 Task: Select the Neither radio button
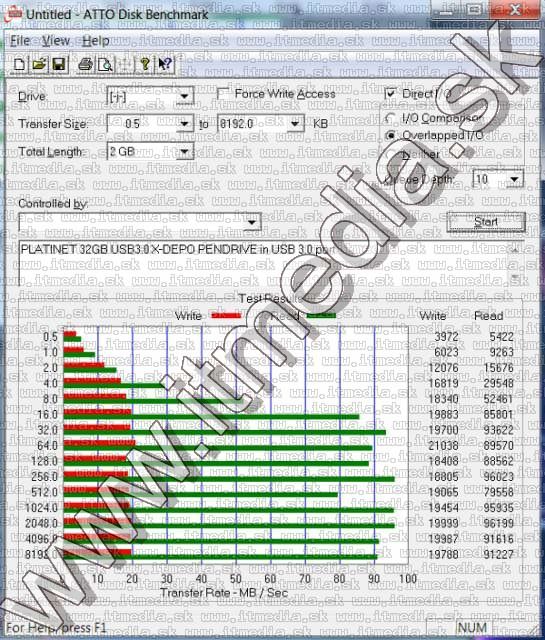point(391,154)
